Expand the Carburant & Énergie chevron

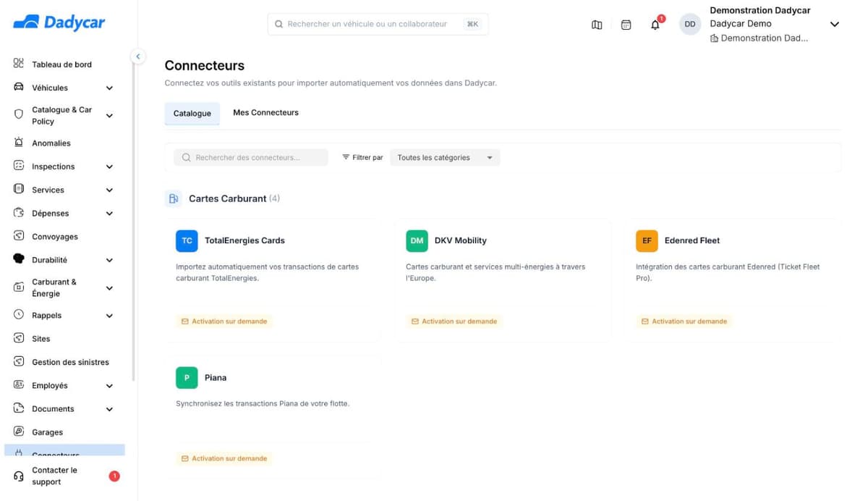click(109, 288)
